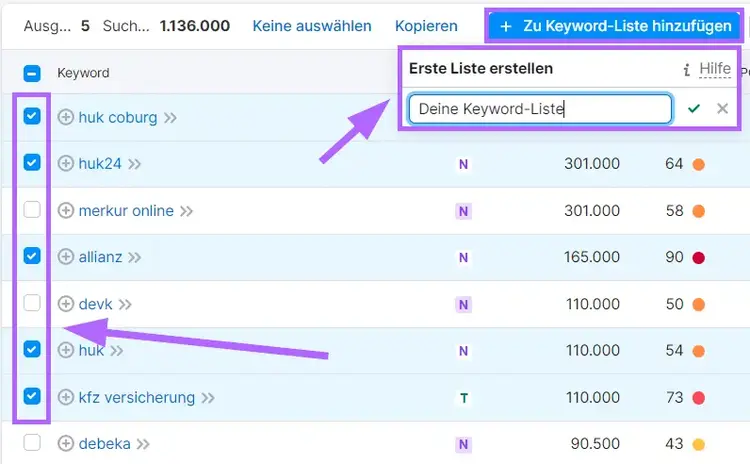Click the N intent badge for huk row

(463, 351)
